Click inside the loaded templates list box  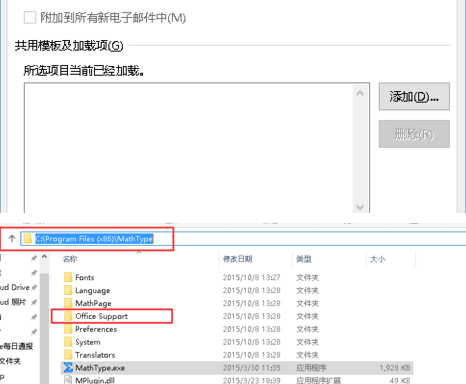pyautogui.click(x=189, y=148)
